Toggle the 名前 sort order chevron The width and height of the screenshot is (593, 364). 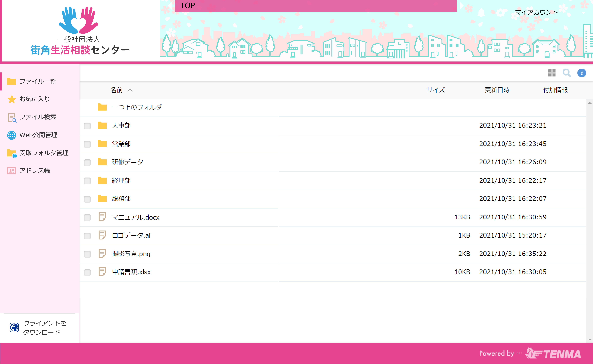(x=130, y=90)
